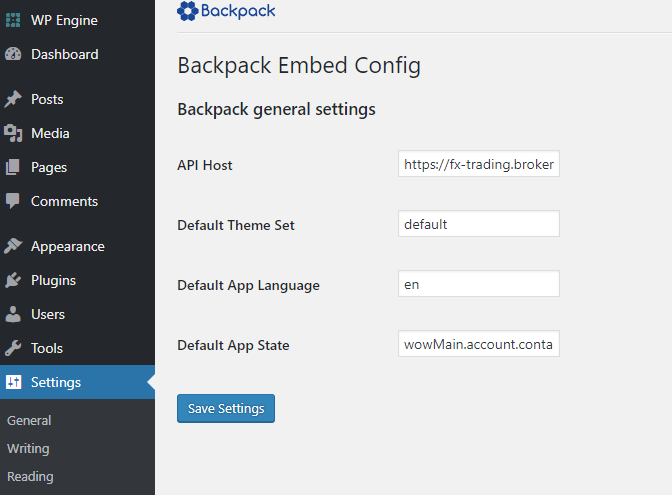The width and height of the screenshot is (672, 495).
Task: Open Plugins menu label
Action: (53, 281)
